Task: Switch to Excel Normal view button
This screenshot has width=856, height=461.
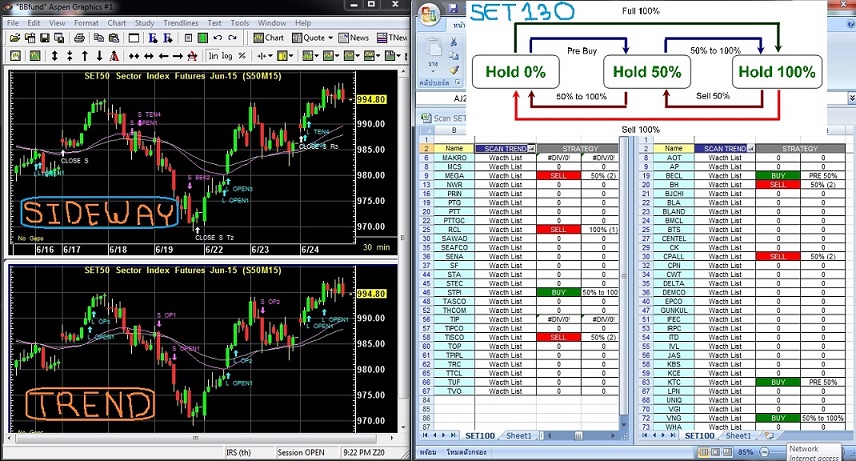Action: [703, 452]
